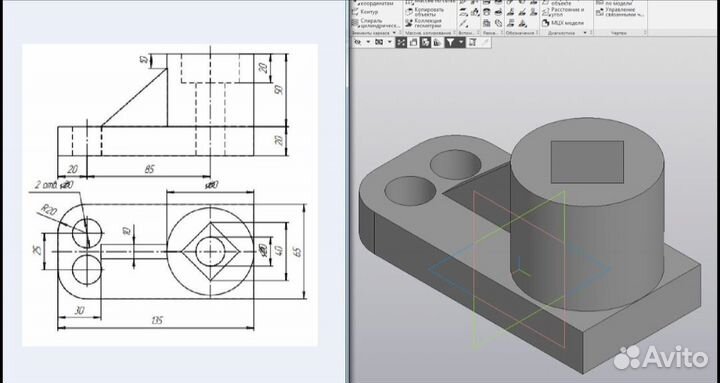
Task: Toggle the light cube icon in view bar
Action: (x=413, y=43)
